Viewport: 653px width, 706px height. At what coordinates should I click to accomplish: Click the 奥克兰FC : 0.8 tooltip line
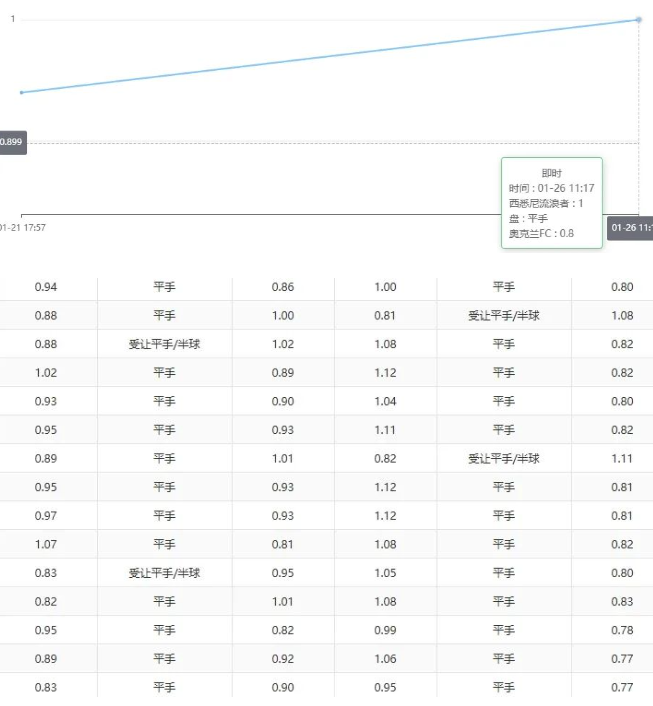click(x=541, y=233)
